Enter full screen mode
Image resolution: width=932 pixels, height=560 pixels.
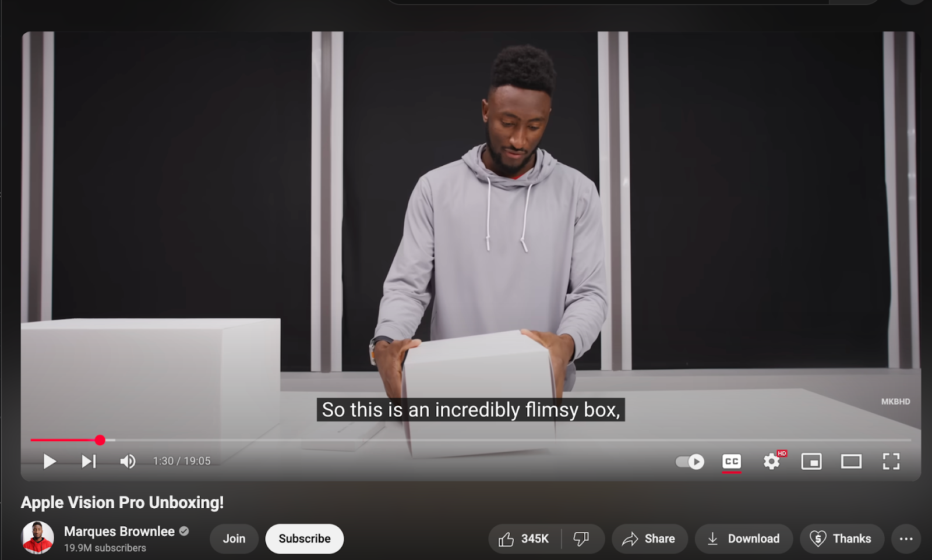891,462
